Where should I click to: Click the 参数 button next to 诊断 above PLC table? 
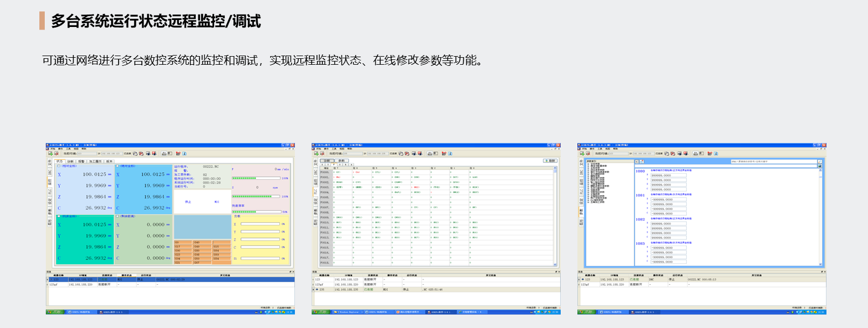(x=341, y=161)
